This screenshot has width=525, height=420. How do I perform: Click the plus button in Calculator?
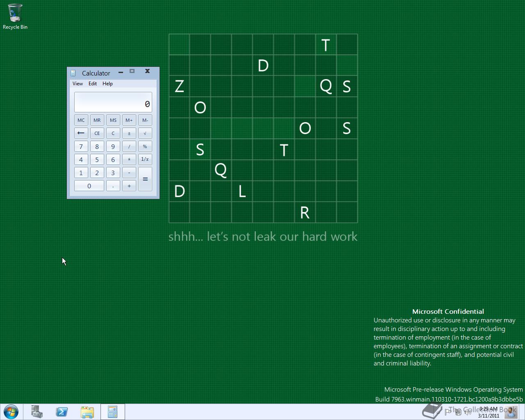129,186
